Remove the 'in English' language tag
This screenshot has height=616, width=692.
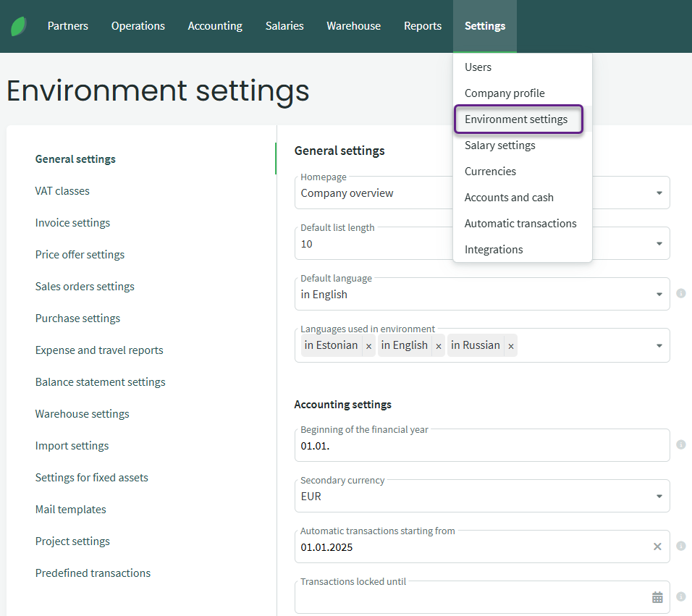pos(438,346)
